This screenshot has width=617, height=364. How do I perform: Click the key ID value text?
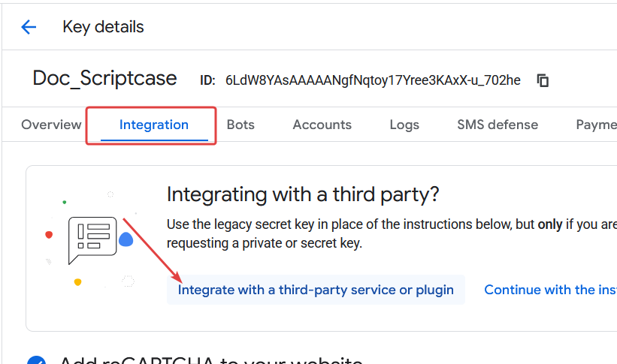pyautogui.click(x=373, y=80)
